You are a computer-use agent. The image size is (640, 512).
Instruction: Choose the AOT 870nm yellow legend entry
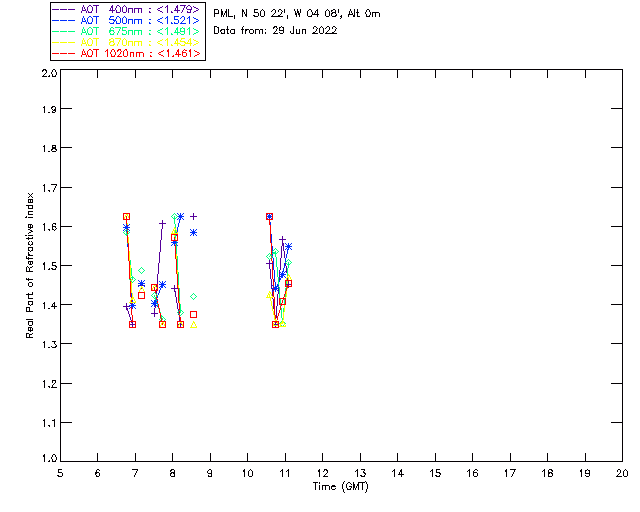[x=126, y=42]
